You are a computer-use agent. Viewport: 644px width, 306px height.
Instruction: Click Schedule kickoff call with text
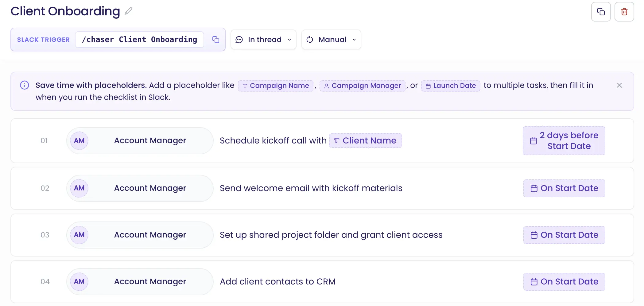click(x=273, y=141)
